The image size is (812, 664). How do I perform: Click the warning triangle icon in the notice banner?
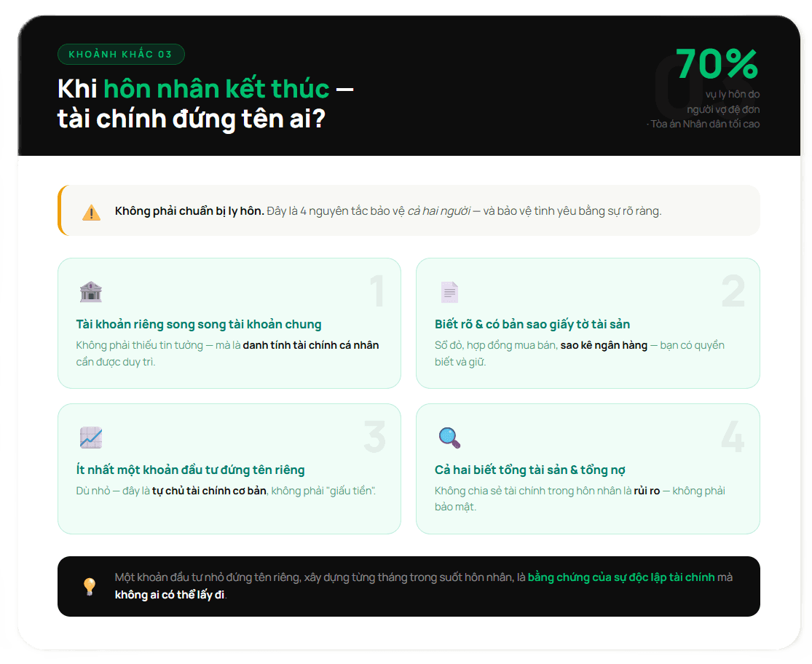pyautogui.click(x=90, y=212)
